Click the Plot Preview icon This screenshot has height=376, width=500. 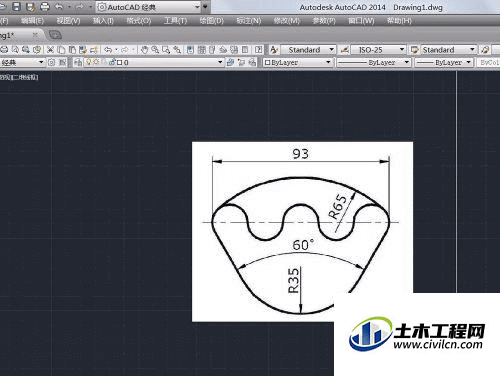[x=15, y=50]
